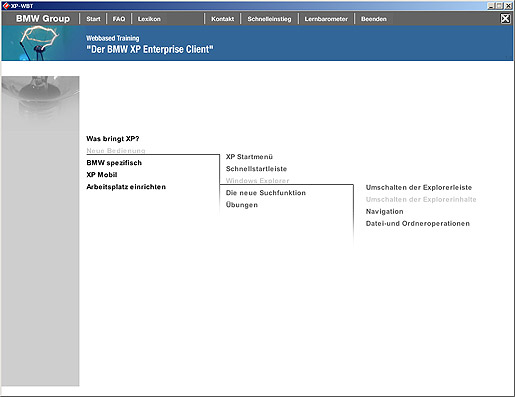Open the 'Übungen' subtopic
The height and width of the screenshot is (397, 515).
click(x=242, y=205)
